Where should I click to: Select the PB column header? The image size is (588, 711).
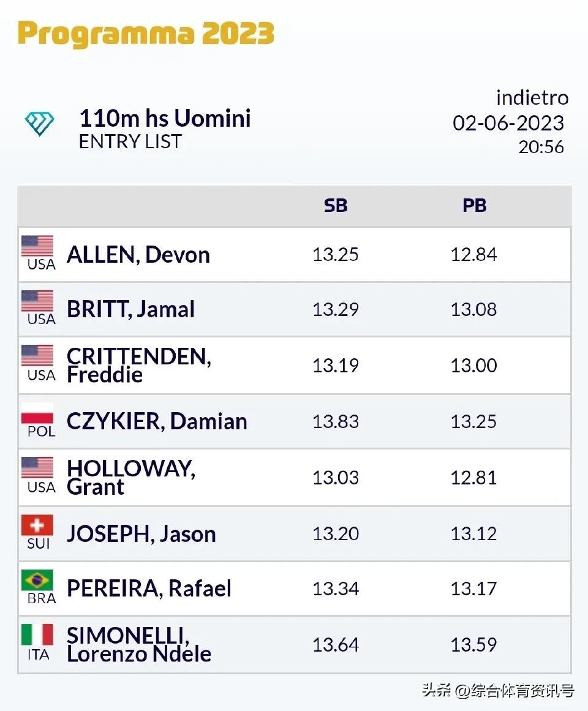[474, 206]
